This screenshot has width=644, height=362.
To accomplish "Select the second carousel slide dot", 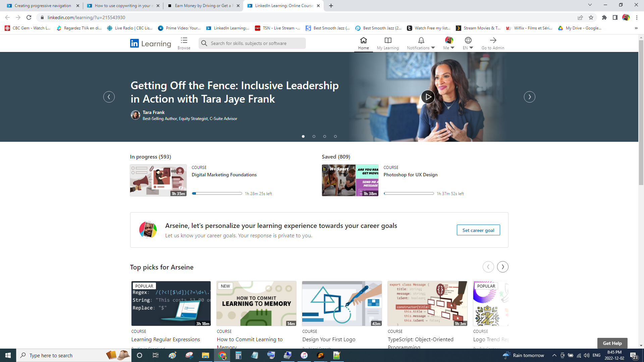I will (314, 136).
